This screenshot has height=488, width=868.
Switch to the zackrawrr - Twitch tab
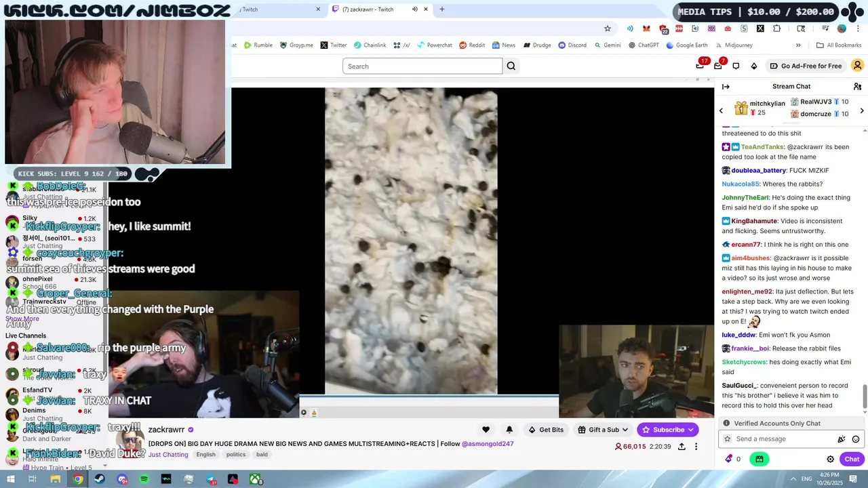click(x=381, y=9)
